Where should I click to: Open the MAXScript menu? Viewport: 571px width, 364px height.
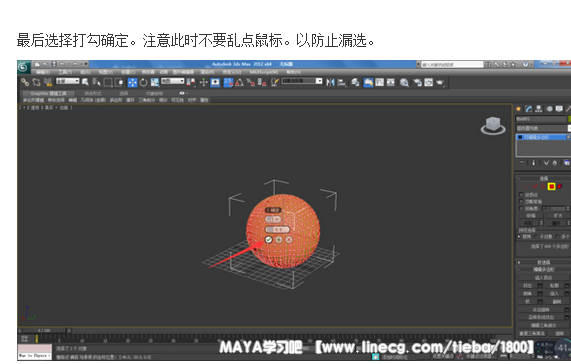(264, 72)
